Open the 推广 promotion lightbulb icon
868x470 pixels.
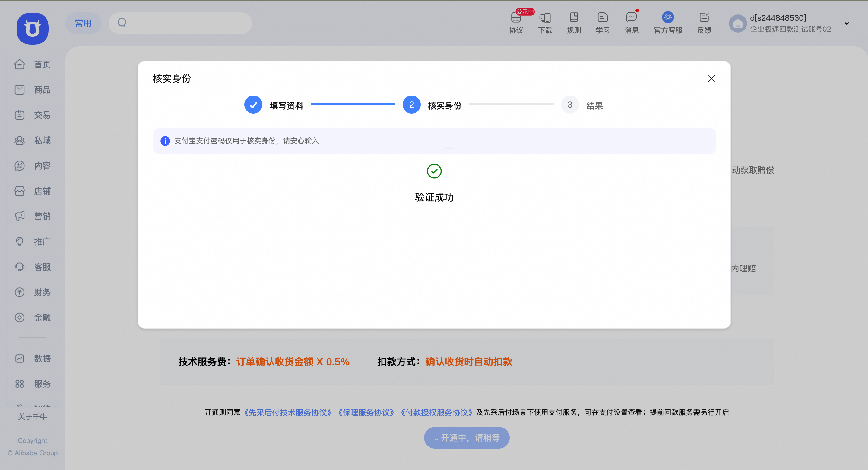coord(20,241)
